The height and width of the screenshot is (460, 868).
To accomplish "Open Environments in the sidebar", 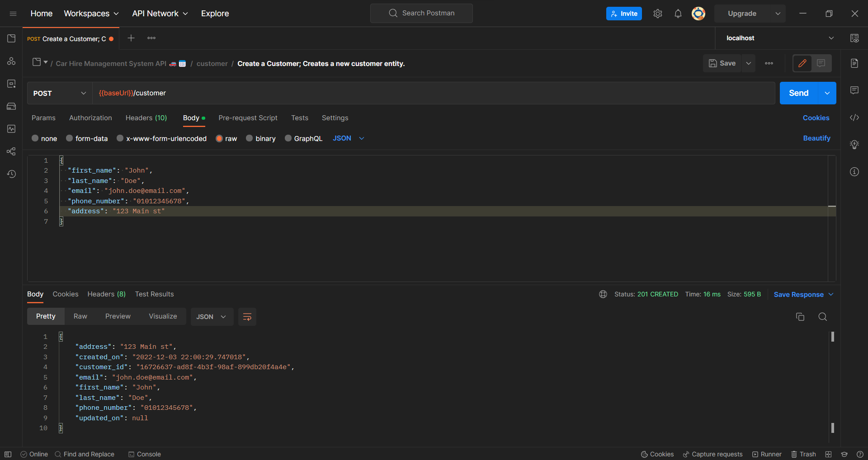I will click(11, 84).
